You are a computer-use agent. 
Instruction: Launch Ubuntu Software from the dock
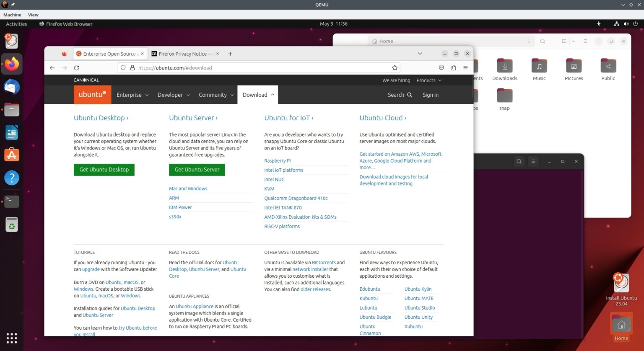11,155
